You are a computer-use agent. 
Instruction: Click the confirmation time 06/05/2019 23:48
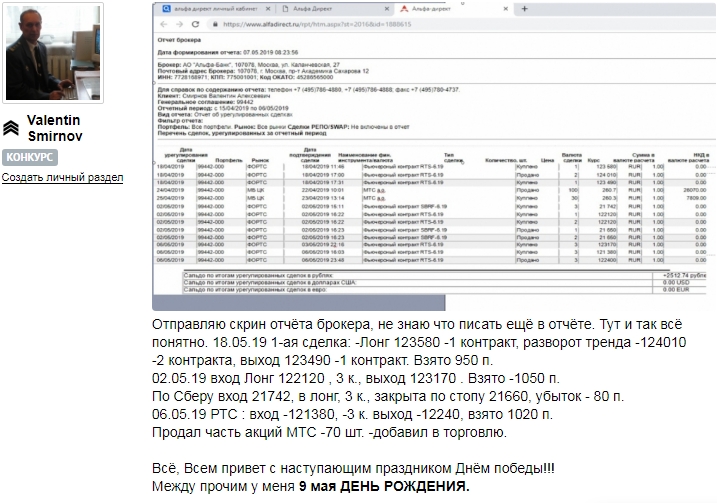323,260
